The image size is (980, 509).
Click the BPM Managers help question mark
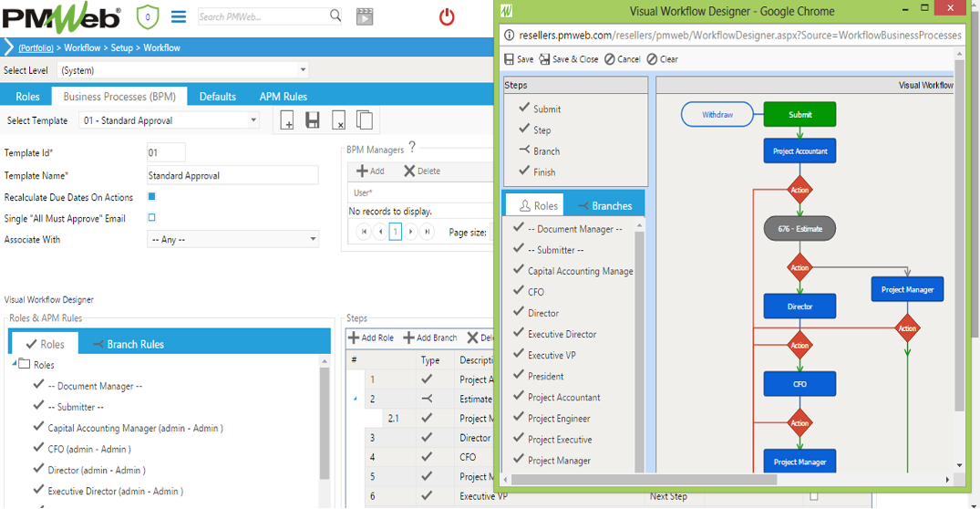pyautogui.click(x=412, y=146)
